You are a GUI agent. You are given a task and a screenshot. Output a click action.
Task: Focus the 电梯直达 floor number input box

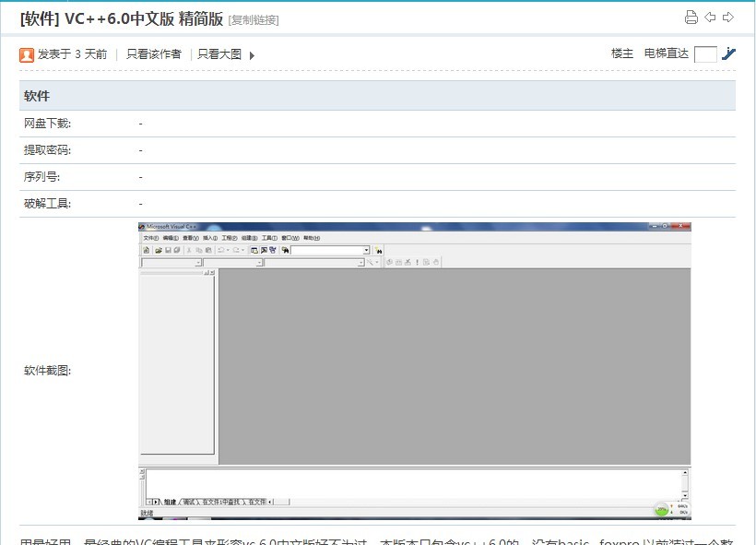[705, 54]
